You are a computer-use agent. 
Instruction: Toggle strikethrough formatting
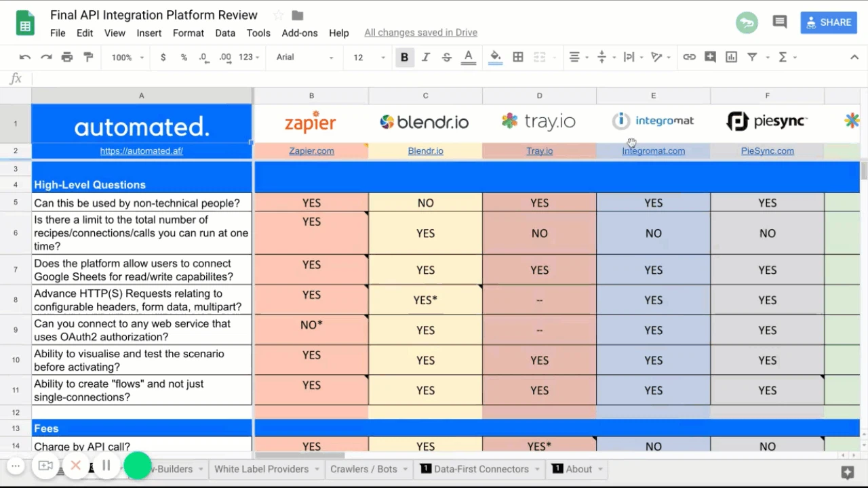(447, 58)
